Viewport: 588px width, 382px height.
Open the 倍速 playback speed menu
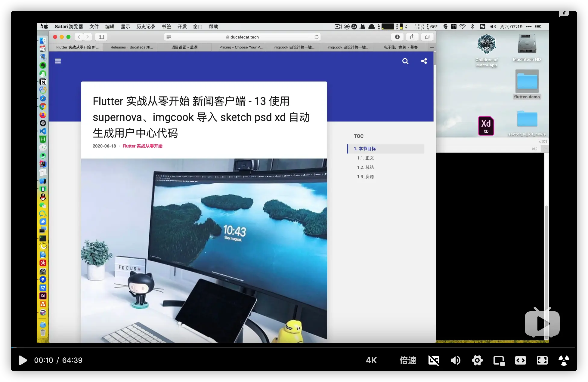(408, 360)
